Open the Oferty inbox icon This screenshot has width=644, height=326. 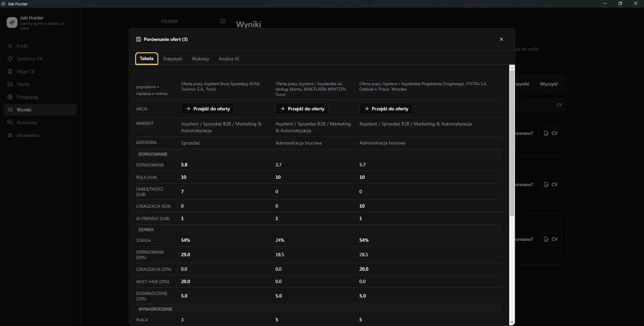[10, 84]
